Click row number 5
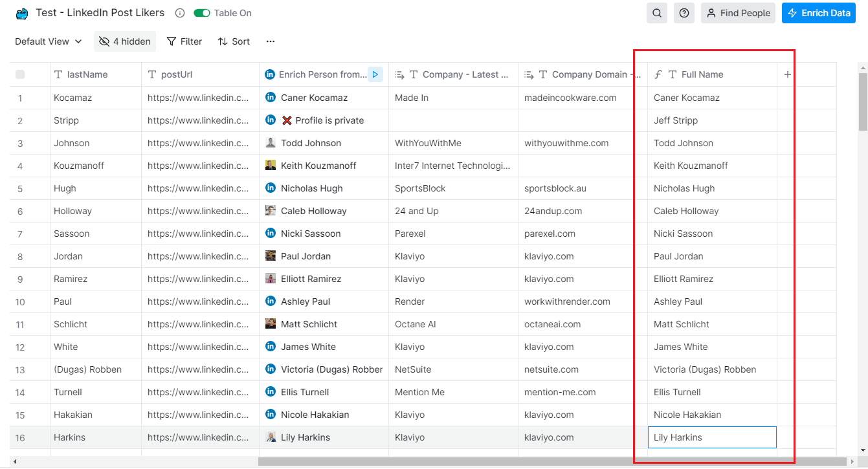 pos(20,189)
